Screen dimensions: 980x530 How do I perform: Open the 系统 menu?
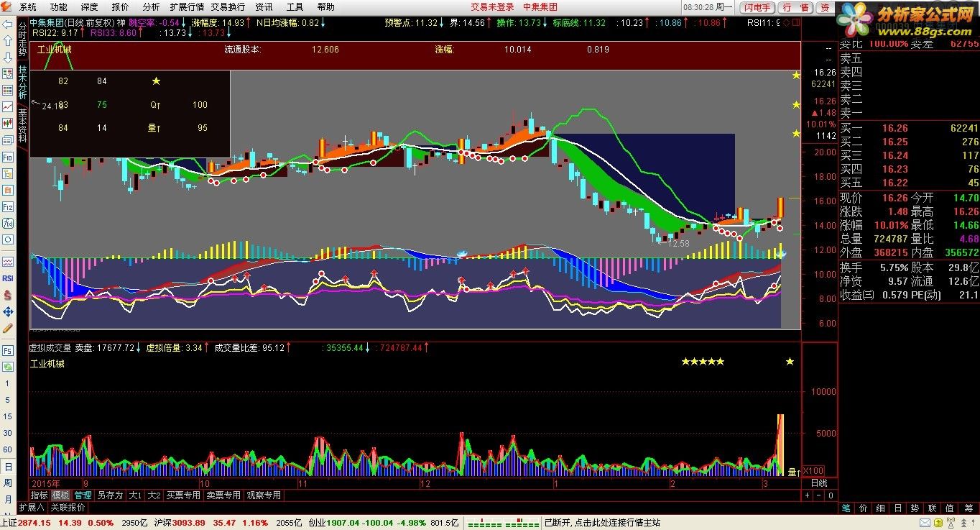point(28,6)
